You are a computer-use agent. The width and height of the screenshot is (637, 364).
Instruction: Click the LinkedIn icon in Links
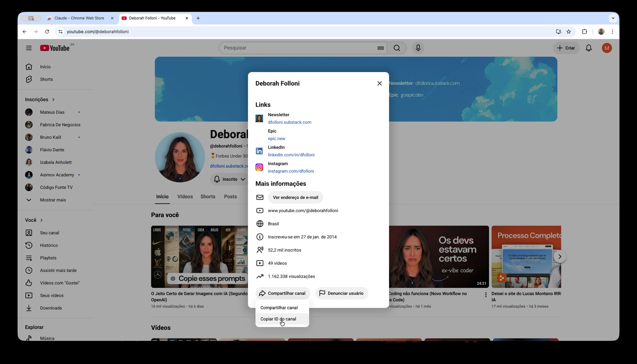259,151
